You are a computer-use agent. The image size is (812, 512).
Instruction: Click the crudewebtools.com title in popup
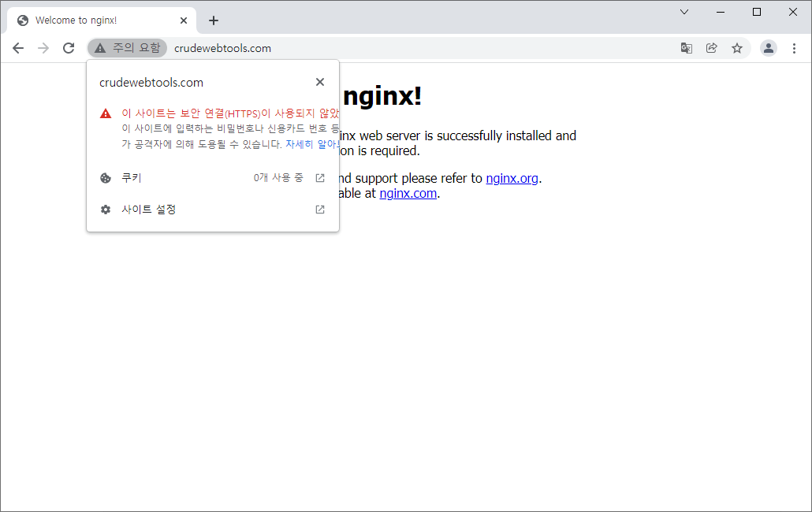coord(151,83)
